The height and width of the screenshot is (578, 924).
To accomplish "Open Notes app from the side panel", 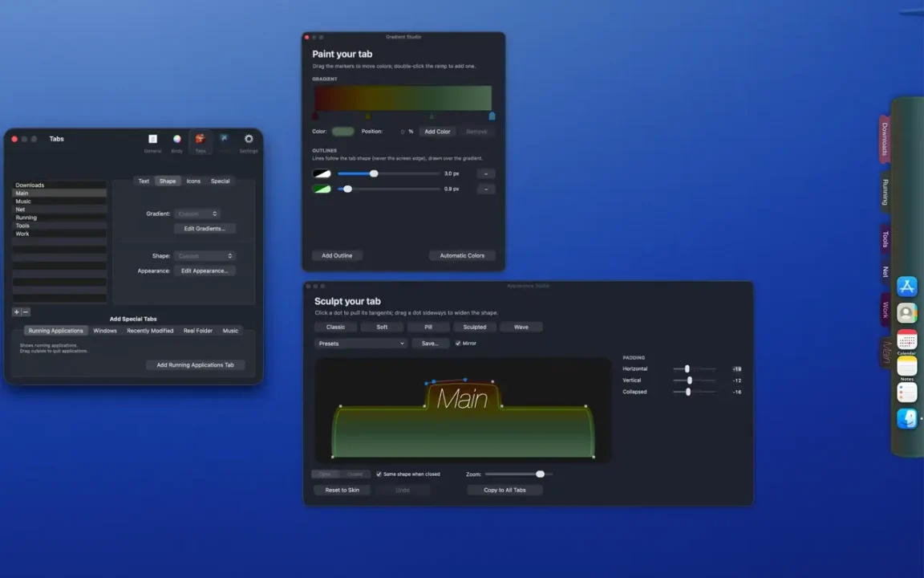I will (x=907, y=366).
